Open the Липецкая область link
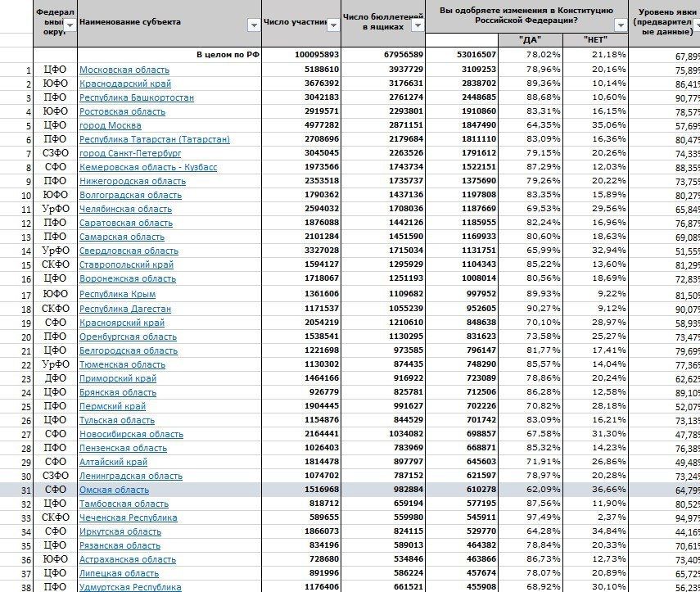This screenshot has height=592, width=700. point(120,573)
